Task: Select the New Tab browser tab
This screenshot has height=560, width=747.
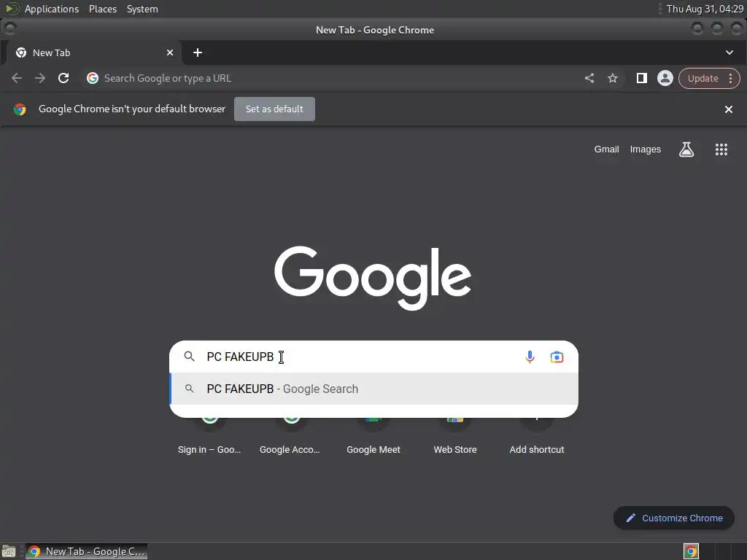Action: pyautogui.click(x=94, y=52)
